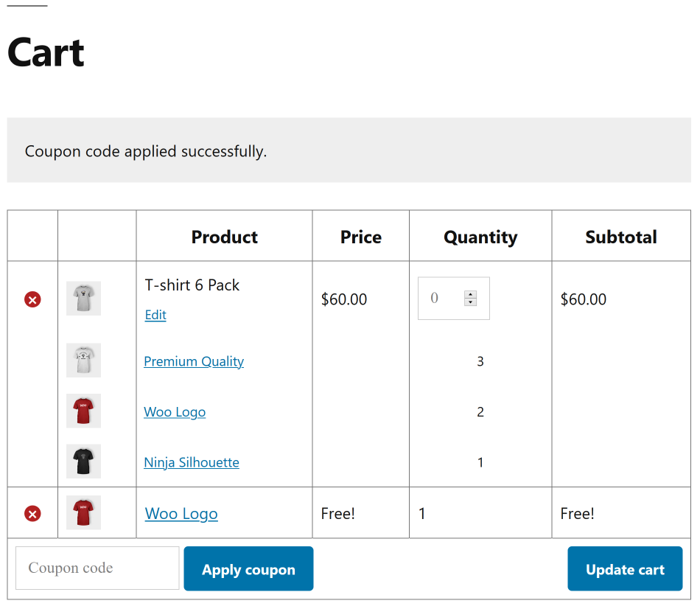This screenshot has width=700, height=609.
Task: Decrease T-shirt 6 Pack quantity with down arrow
Action: coord(471,302)
